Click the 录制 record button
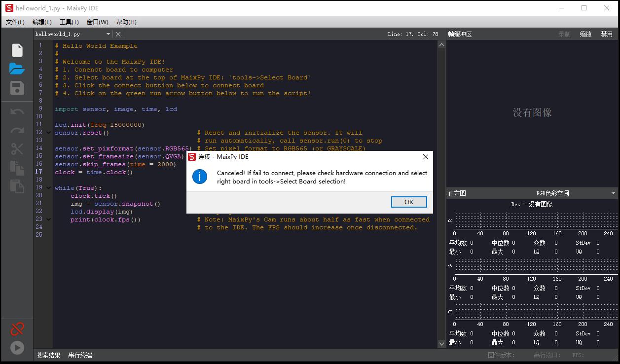The image size is (620, 364). tap(564, 34)
